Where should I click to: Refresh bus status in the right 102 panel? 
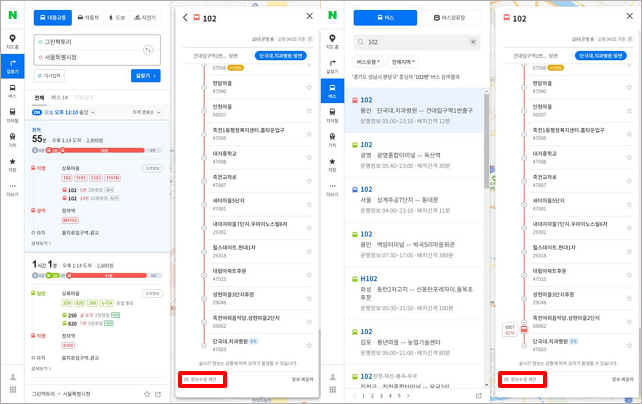(630, 39)
